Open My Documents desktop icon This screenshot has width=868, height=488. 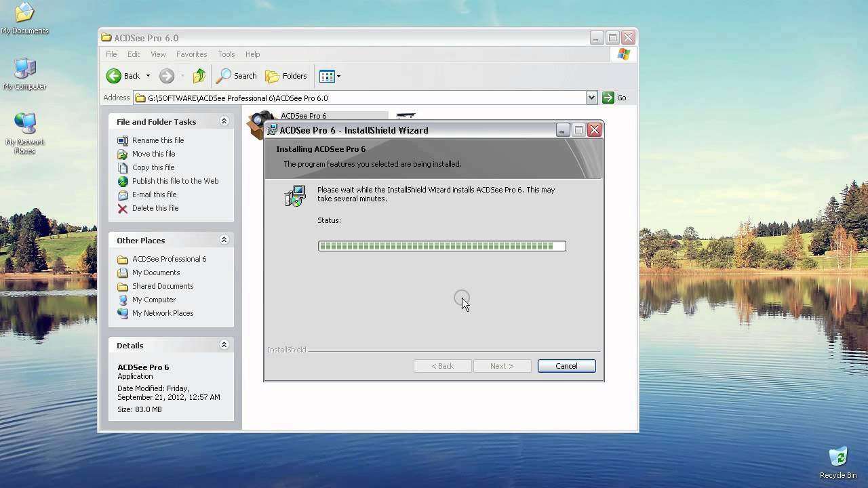coord(24,18)
